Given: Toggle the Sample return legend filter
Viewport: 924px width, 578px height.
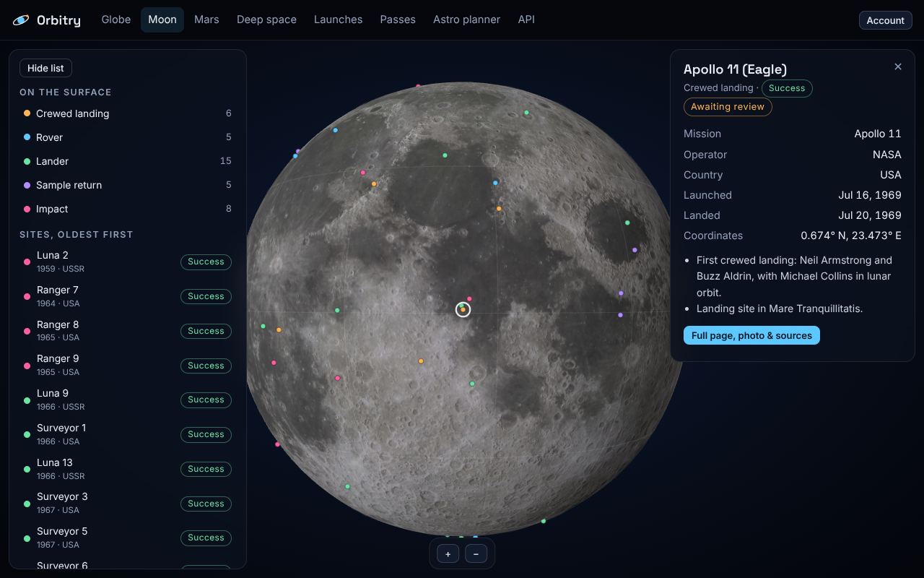Looking at the screenshot, I should (x=128, y=185).
